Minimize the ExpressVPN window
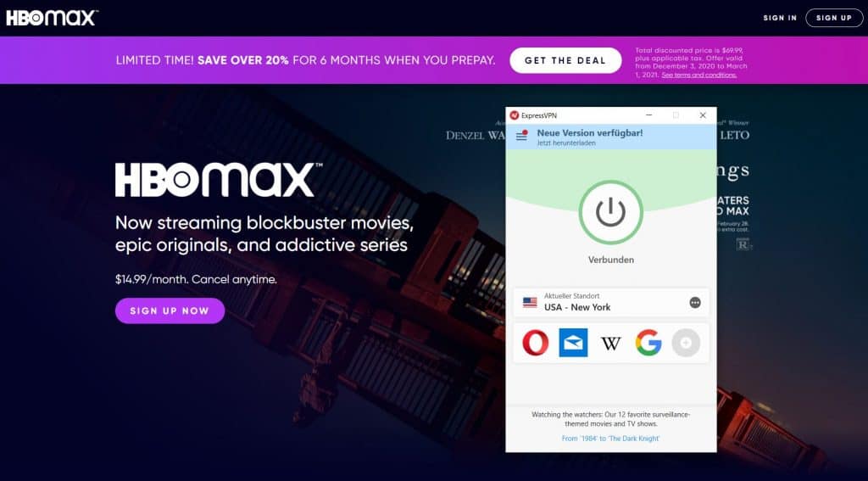 [x=648, y=115]
